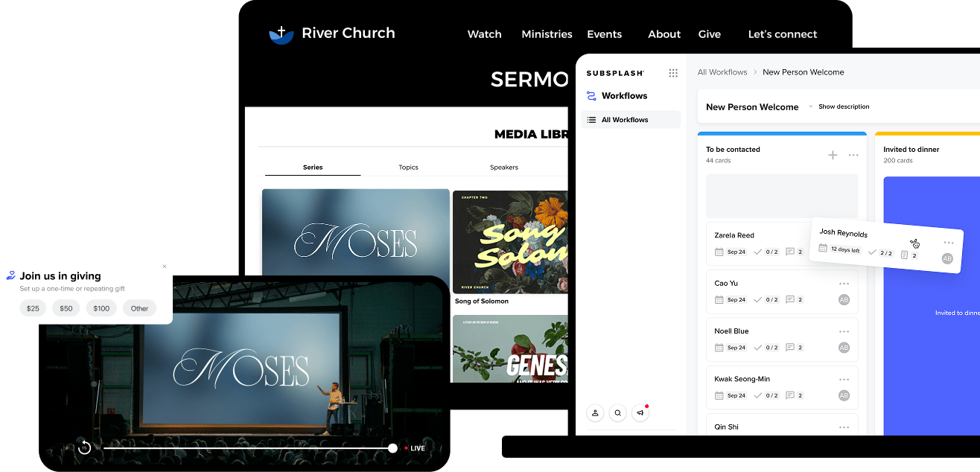The image size is (980, 472).
Task: Click the giving hand-heart icon
Action: click(10, 275)
